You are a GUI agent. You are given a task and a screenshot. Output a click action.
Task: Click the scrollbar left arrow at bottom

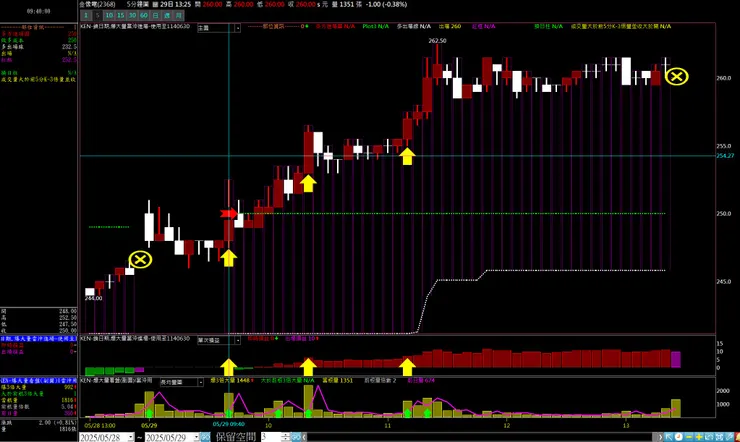tap(304, 437)
